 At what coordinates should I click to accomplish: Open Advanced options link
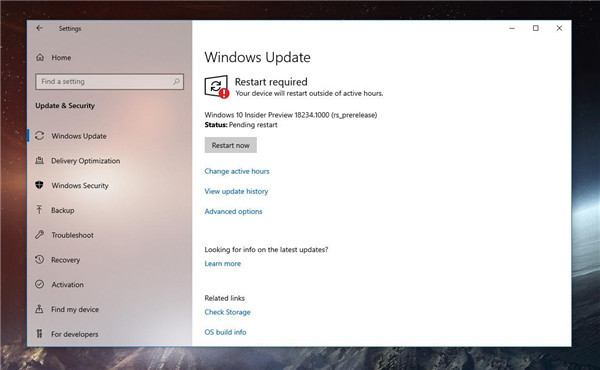(x=233, y=211)
